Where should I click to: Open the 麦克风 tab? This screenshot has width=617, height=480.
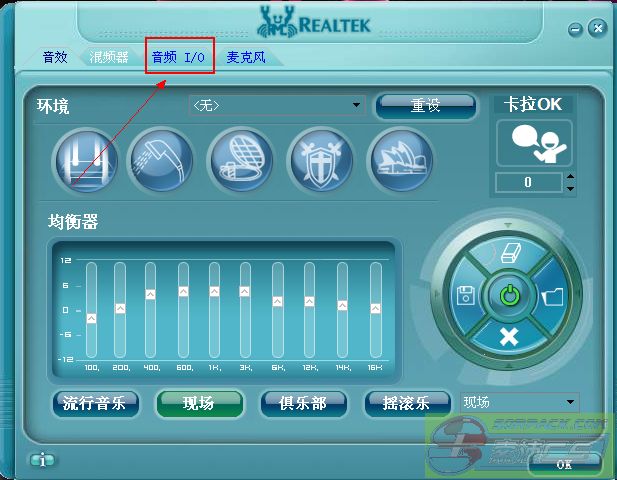246,58
